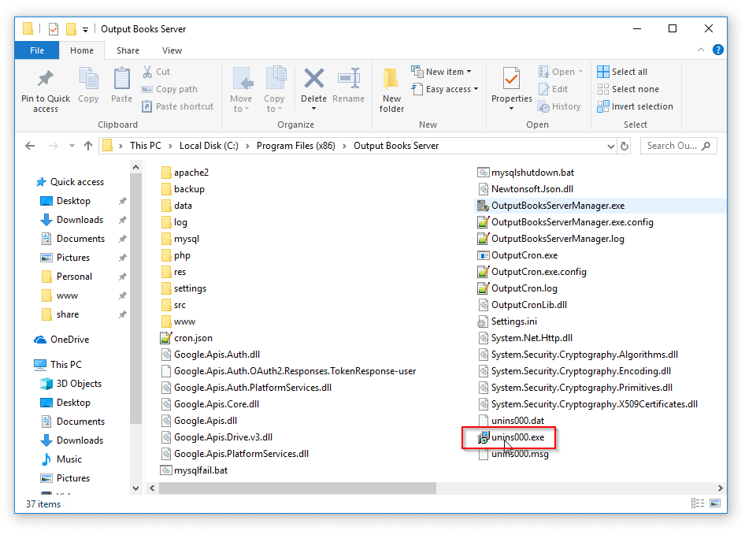This screenshot has height=535, width=756.
Task: Click quick toolbar properties checkmark icon
Action: pyautogui.click(x=54, y=29)
